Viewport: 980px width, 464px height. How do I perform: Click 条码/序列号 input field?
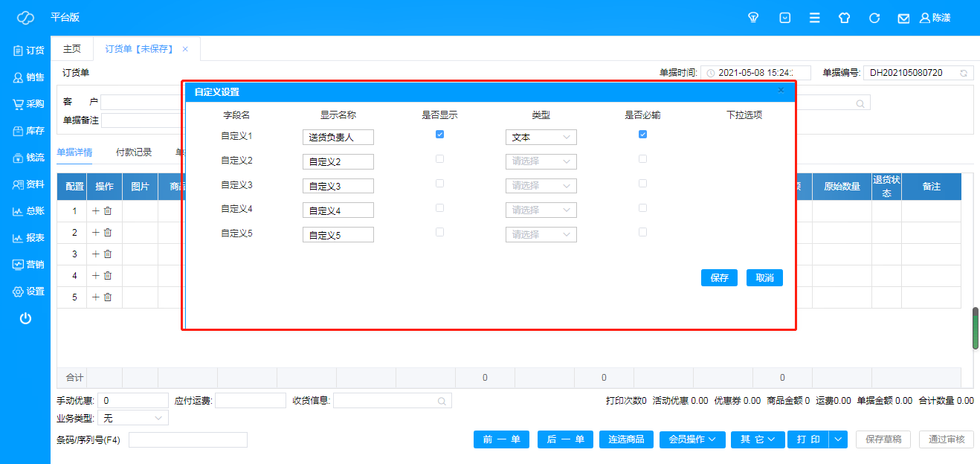[188, 440]
